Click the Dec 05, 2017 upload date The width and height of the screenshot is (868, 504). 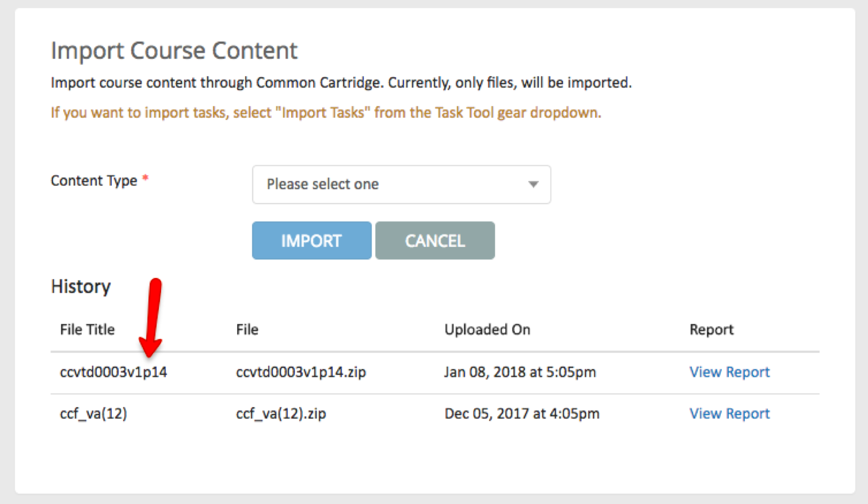coord(522,413)
